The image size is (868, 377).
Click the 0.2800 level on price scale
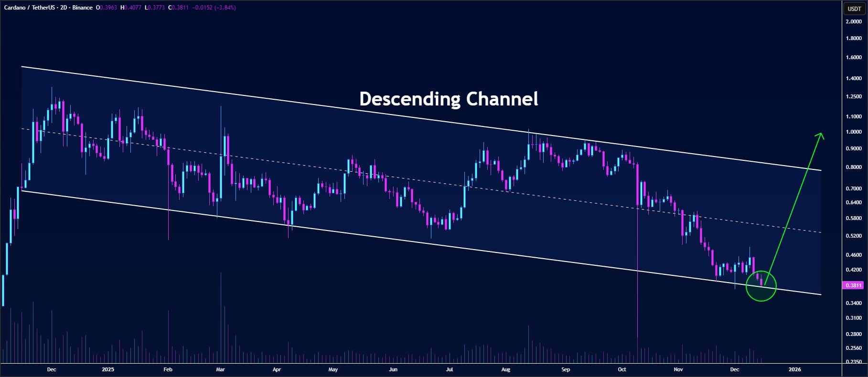(x=854, y=334)
